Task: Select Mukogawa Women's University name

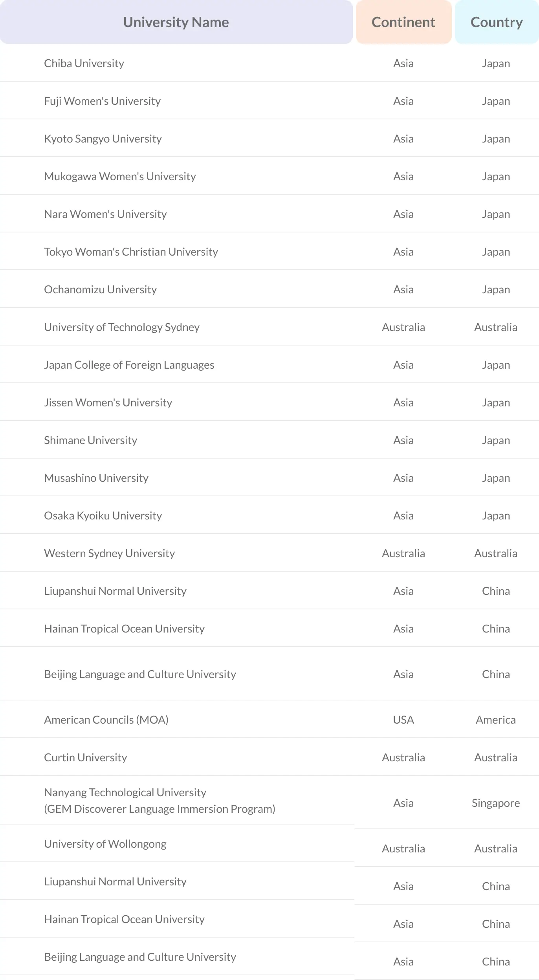Action: coord(120,176)
